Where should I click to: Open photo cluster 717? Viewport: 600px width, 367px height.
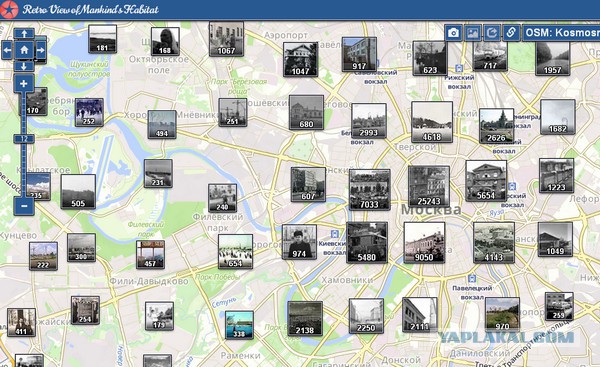point(490,56)
